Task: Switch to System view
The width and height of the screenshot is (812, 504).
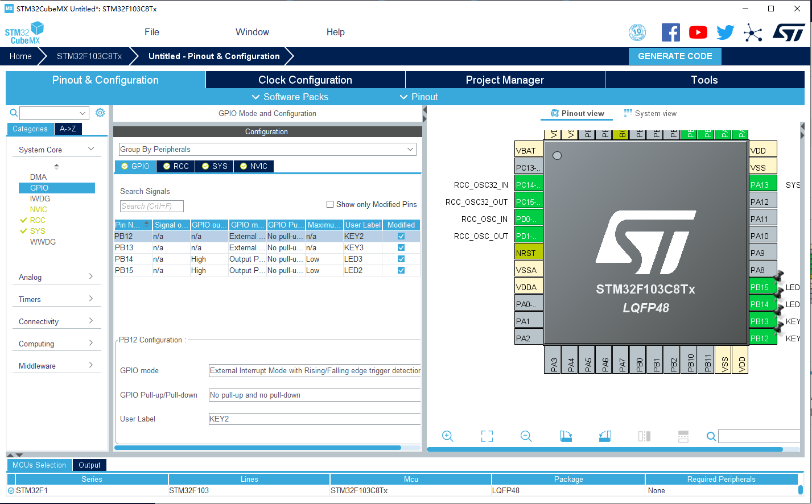Action: pyautogui.click(x=650, y=113)
